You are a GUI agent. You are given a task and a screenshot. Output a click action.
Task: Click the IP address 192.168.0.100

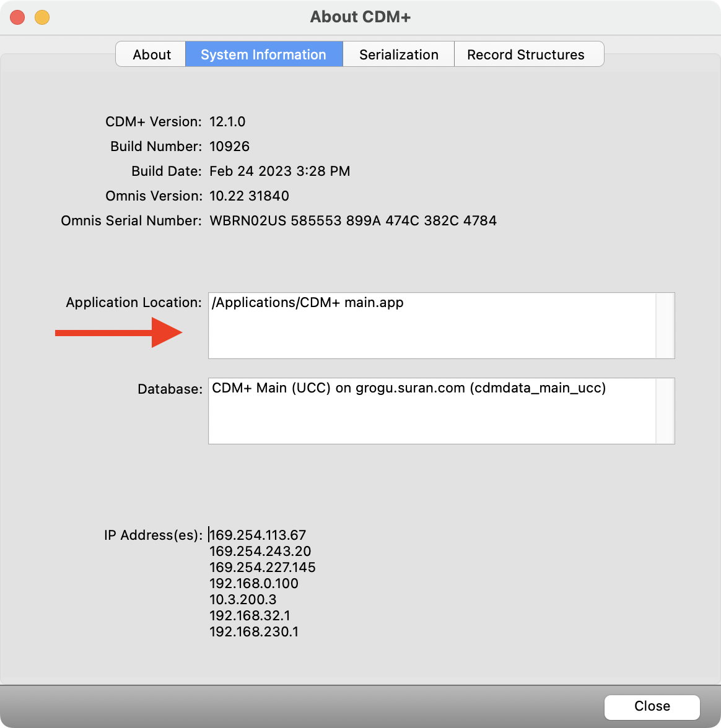coord(254,583)
